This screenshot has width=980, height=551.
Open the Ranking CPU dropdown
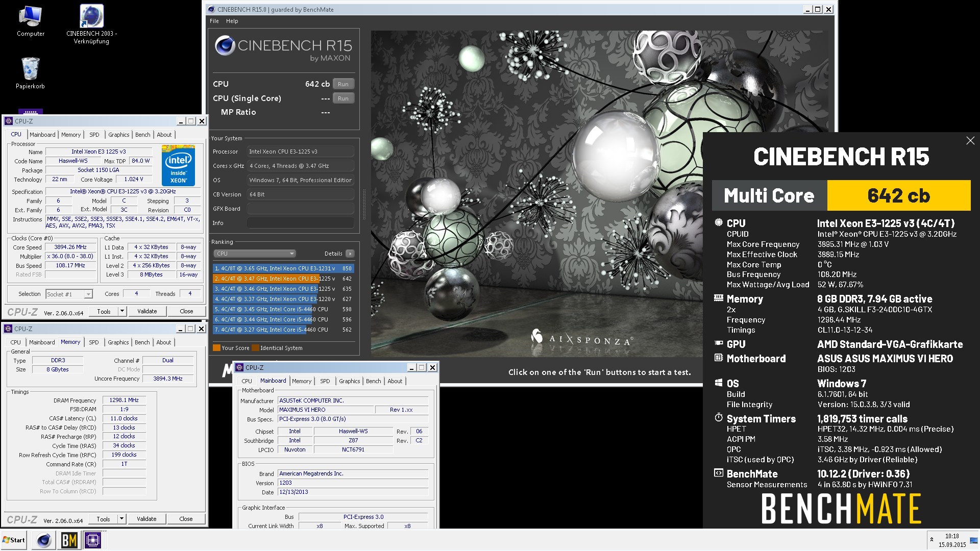(254, 254)
